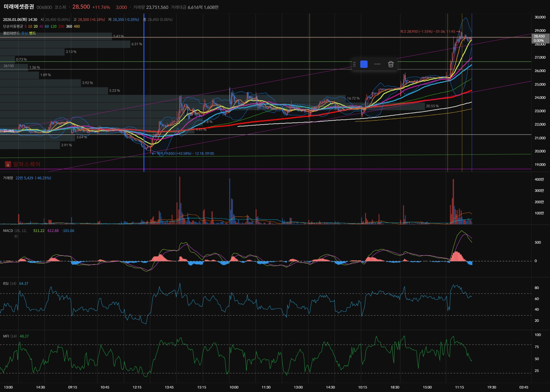The image size is (550, 392).
Task: Click the 단순이동평균 indicator label
Action: click(13, 26)
